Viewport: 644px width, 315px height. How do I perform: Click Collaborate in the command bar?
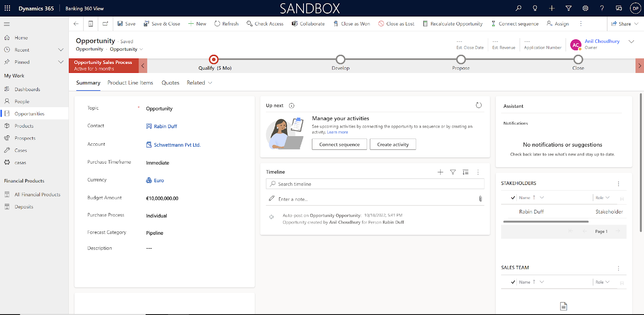308,24
